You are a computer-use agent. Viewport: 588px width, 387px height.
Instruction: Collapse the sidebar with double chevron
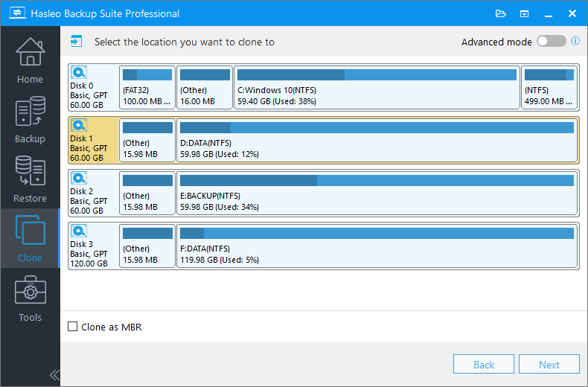pos(54,374)
